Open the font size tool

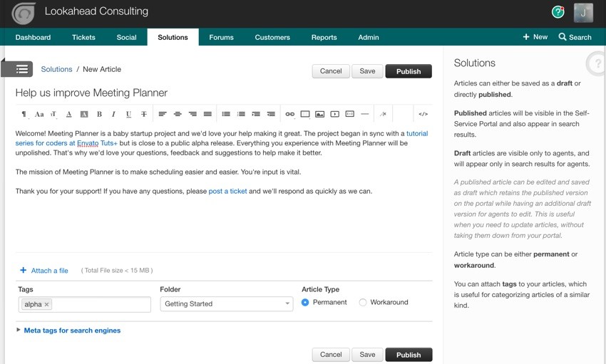click(53, 114)
